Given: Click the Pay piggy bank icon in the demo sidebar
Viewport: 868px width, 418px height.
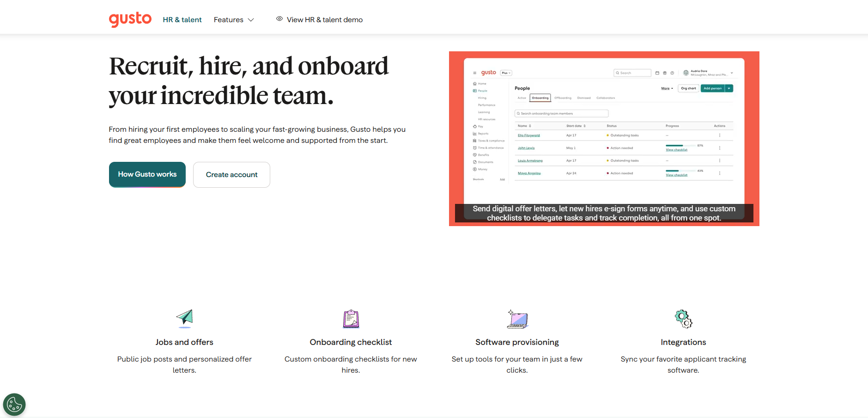Looking at the screenshot, I should 474,126.
